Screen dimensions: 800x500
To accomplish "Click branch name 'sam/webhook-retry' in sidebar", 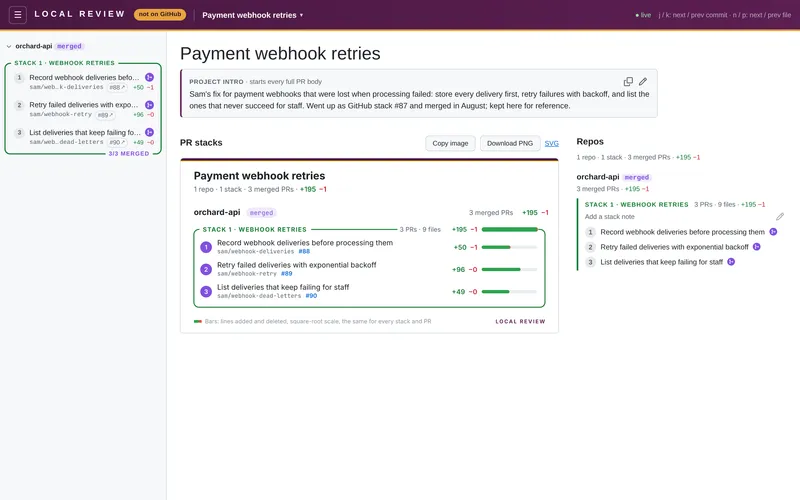I will pos(61,115).
